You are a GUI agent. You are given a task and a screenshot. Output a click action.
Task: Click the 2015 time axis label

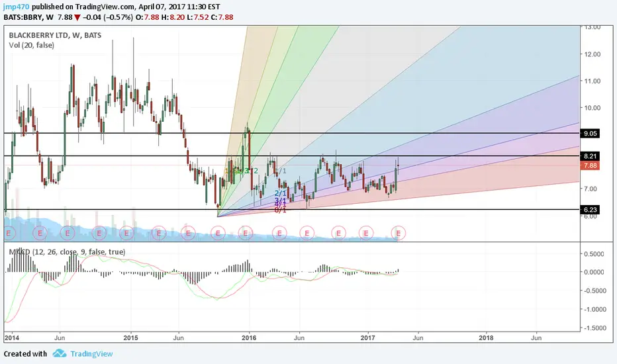(x=130, y=338)
